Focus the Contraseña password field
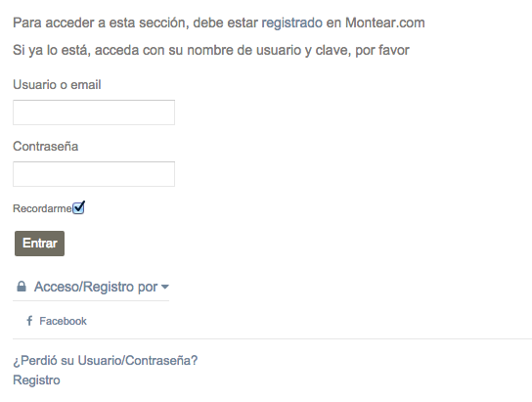The width and height of the screenshot is (532, 402). pos(94,174)
